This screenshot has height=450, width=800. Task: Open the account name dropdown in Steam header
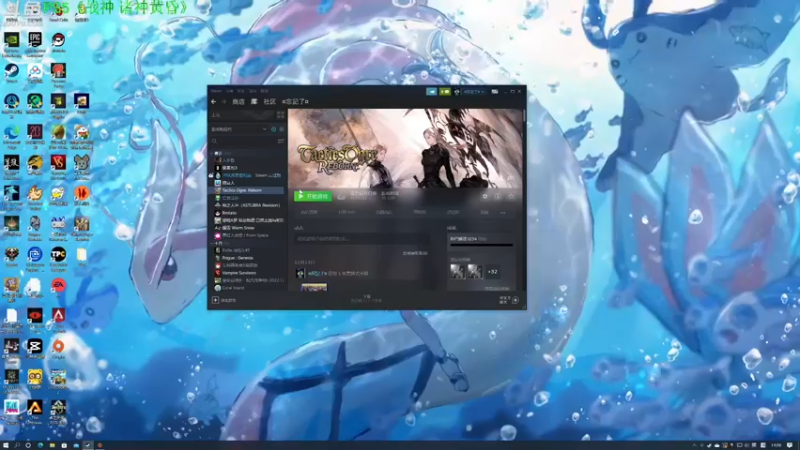[473, 92]
